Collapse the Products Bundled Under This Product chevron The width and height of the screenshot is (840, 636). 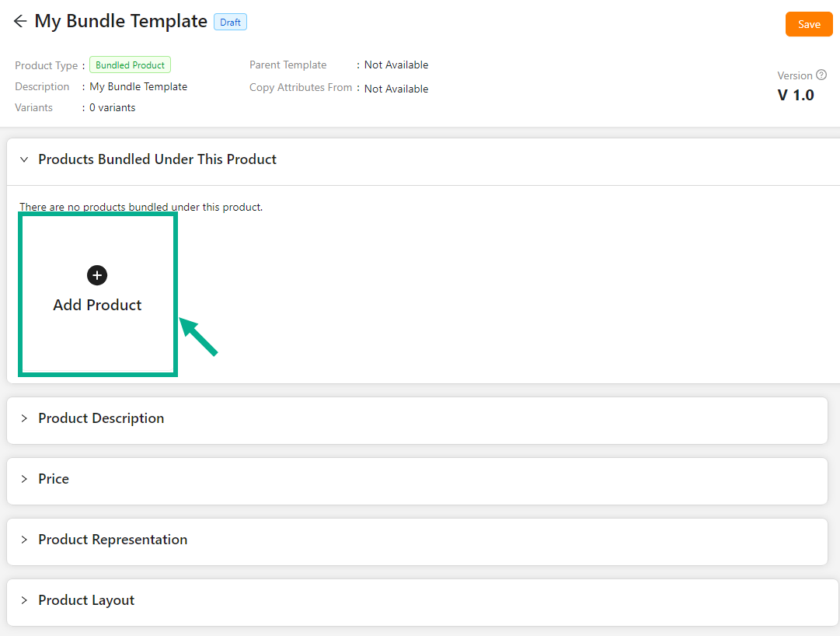[x=24, y=159]
